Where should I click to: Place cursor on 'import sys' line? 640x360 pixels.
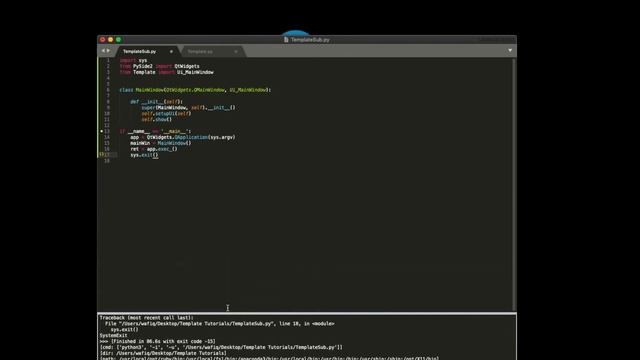click(x=133, y=60)
